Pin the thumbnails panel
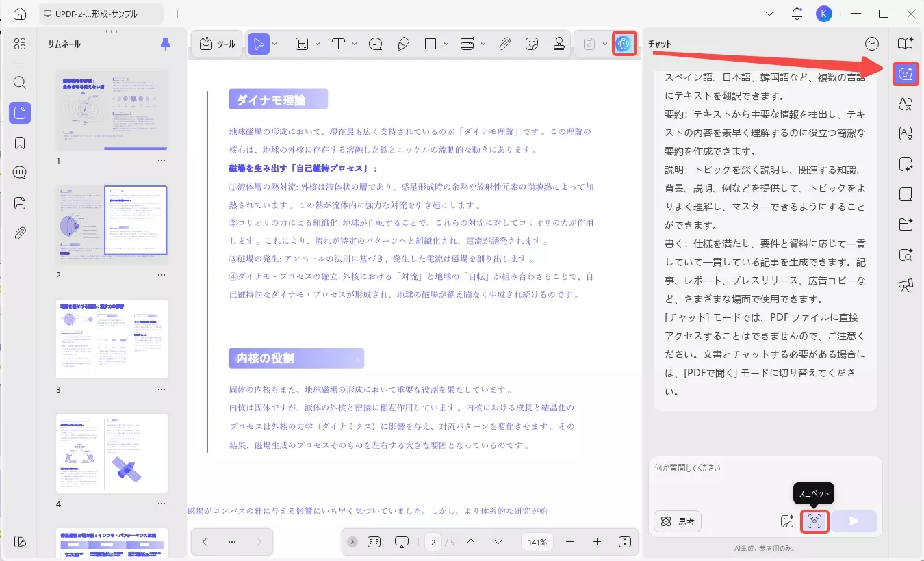 (x=164, y=43)
